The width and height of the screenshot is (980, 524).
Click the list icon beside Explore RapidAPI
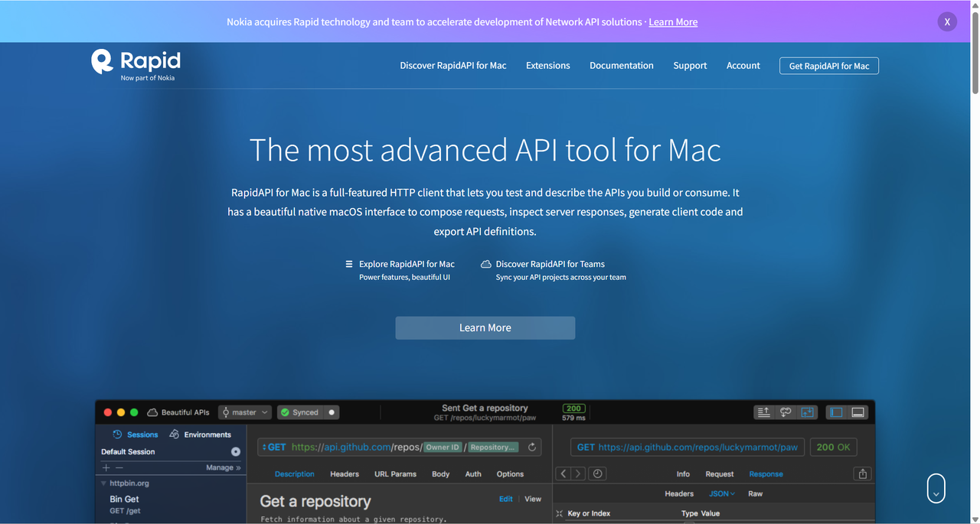click(349, 264)
